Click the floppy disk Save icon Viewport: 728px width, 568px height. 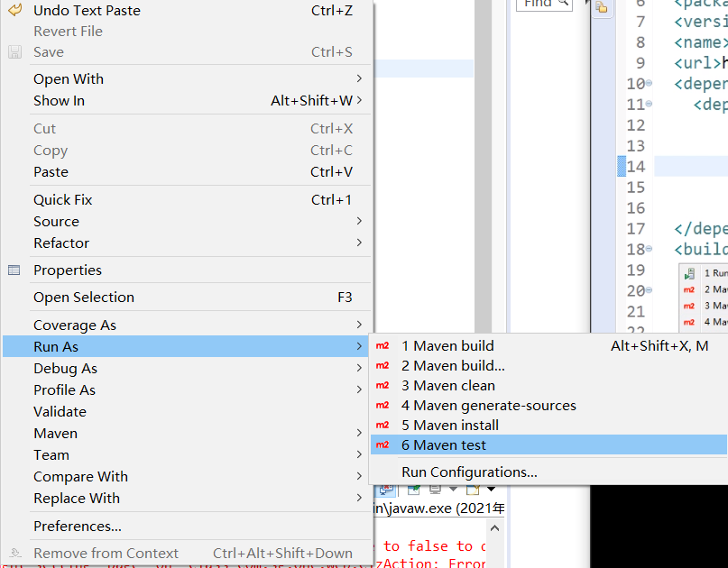pyautogui.click(x=14, y=52)
